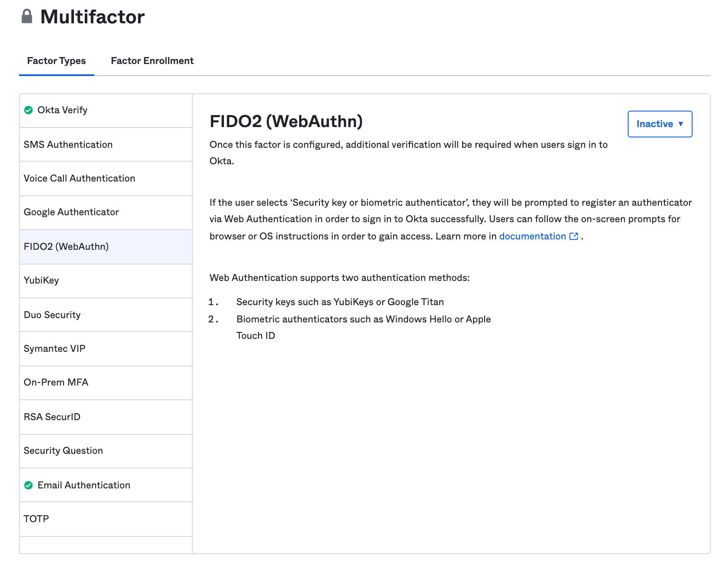Screen dimensions: 728x561
Task: Open the Factor Enrollment tab
Action: [152, 61]
